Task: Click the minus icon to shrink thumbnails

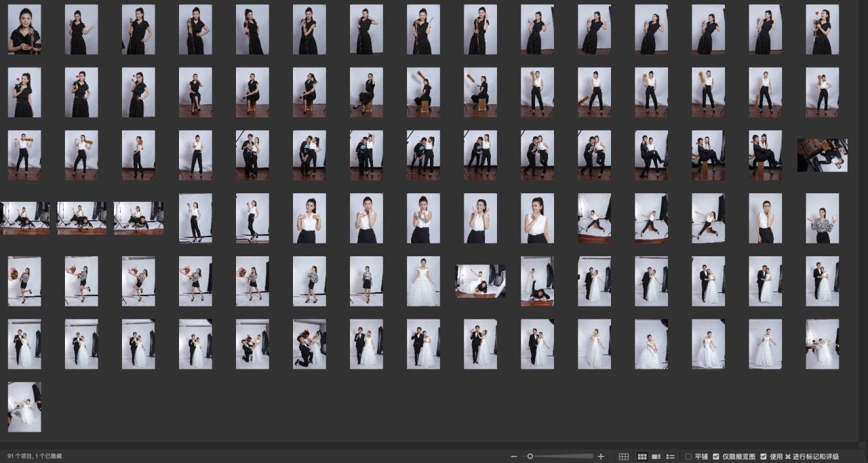Action: tap(514, 457)
